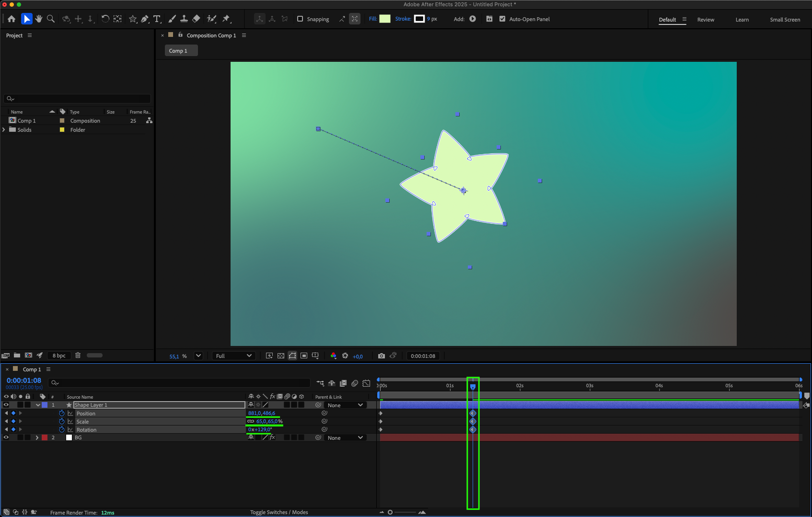This screenshot has height=517, width=812.
Task: Switch to the Learn workspace
Action: (742, 20)
